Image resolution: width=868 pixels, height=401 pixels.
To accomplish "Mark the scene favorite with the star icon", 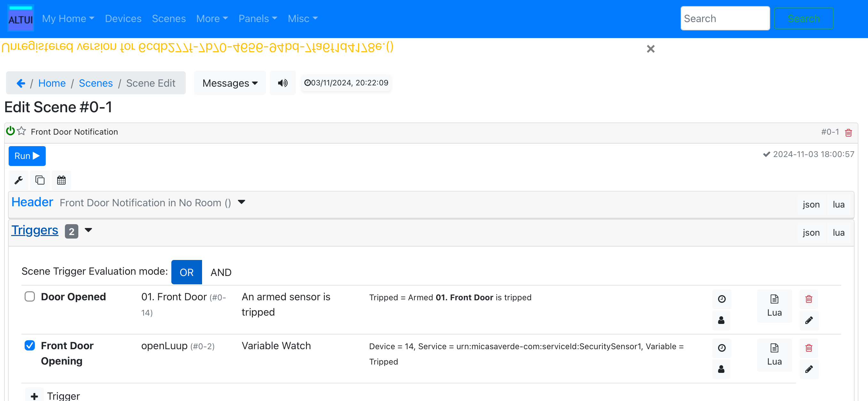I will coord(21,131).
